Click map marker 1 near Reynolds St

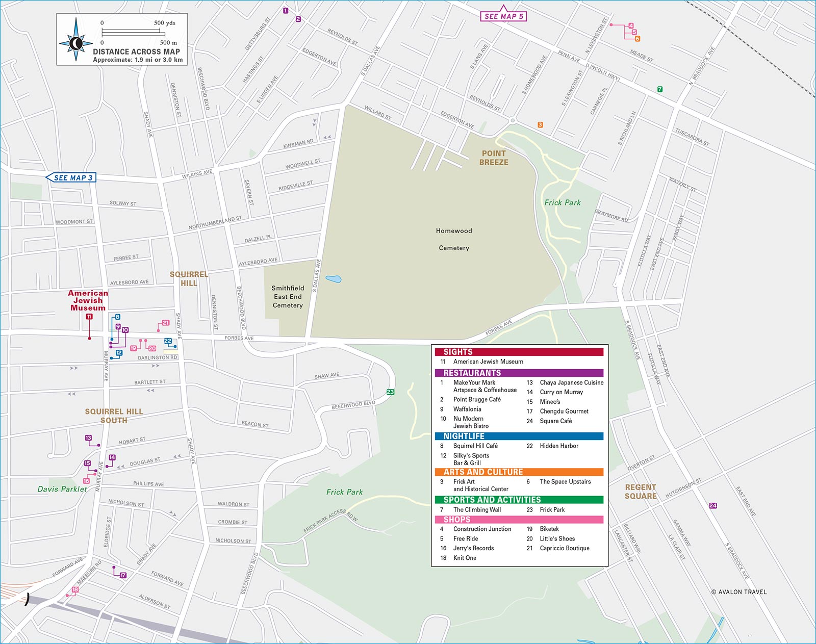click(x=286, y=10)
